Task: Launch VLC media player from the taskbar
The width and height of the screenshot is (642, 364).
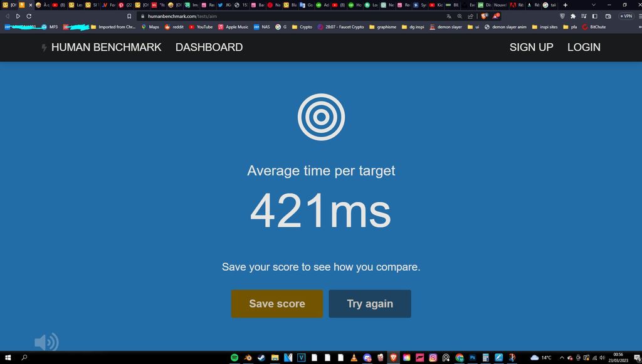Action: 354,357
